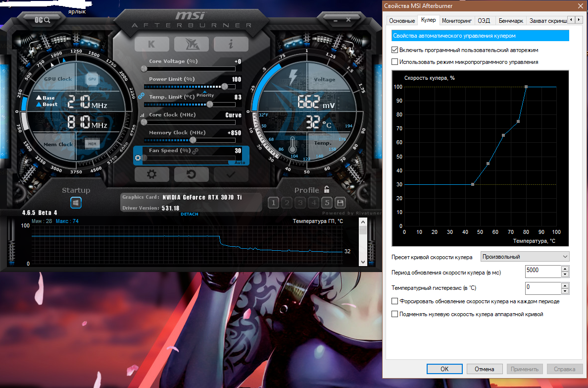Viewport: 588px width, 388px height.
Task: Decrease the fan speed update period
Action: [565, 275]
